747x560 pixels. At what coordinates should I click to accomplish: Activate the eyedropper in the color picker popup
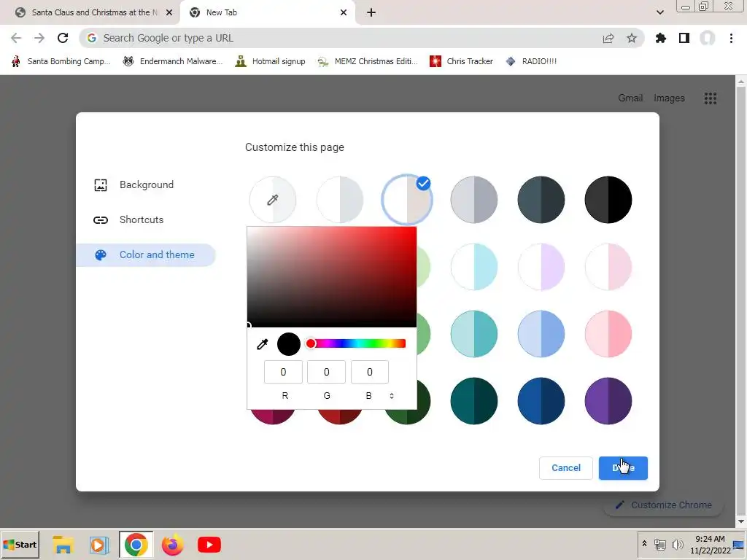(x=263, y=344)
